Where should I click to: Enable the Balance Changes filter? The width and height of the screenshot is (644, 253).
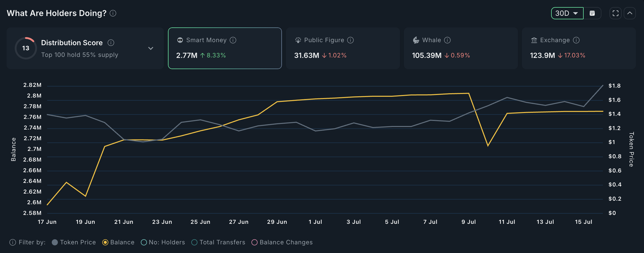tap(254, 242)
